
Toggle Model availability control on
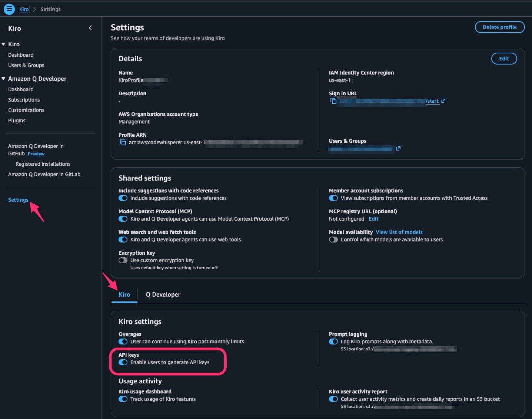(x=333, y=240)
